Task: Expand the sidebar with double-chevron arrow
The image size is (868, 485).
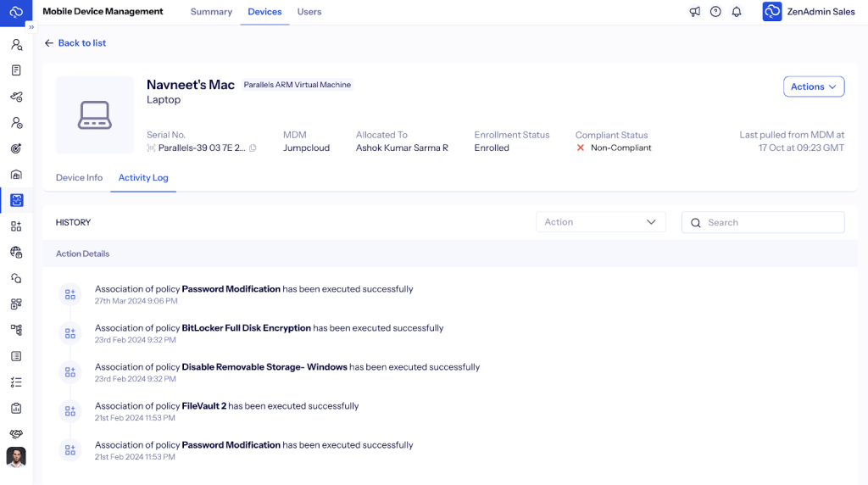Action: (x=31, y=27)
